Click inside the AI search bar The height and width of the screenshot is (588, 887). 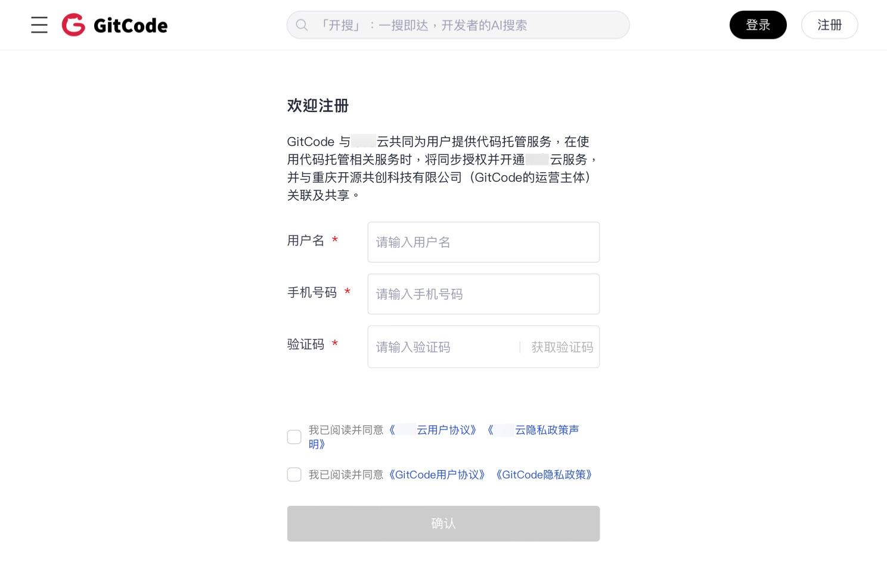[458, 24]
